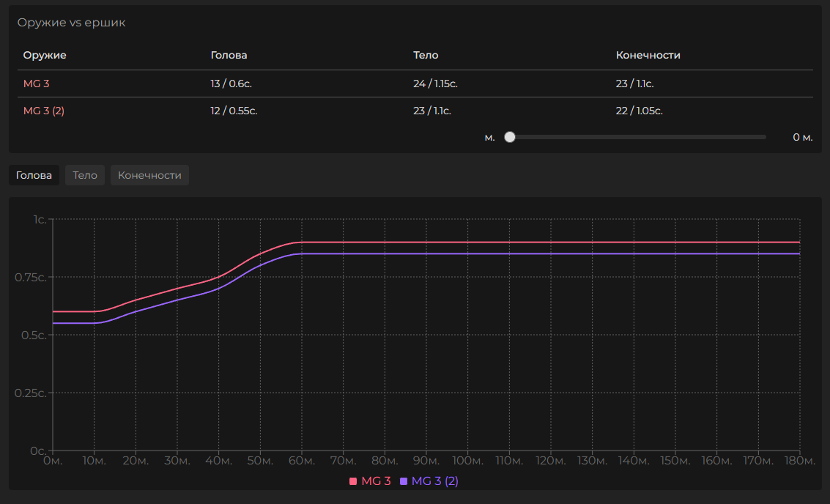The width and height of the screenshot is (830, 504).
Task: Click the Тело table column header
Action: 426,55
